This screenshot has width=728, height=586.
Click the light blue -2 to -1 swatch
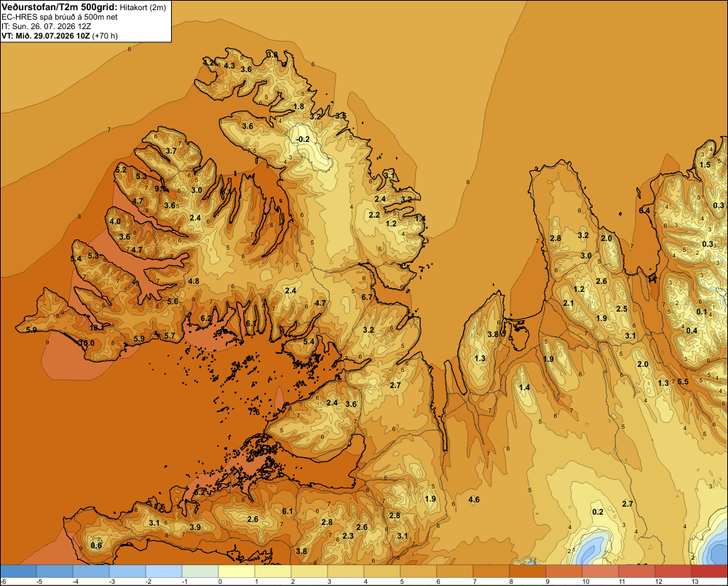[x=164, y=571]
